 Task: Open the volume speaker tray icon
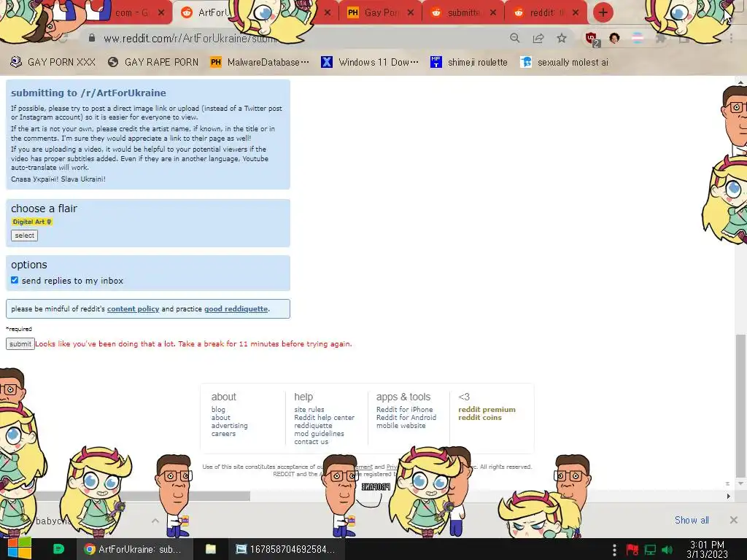coord(667,550)
